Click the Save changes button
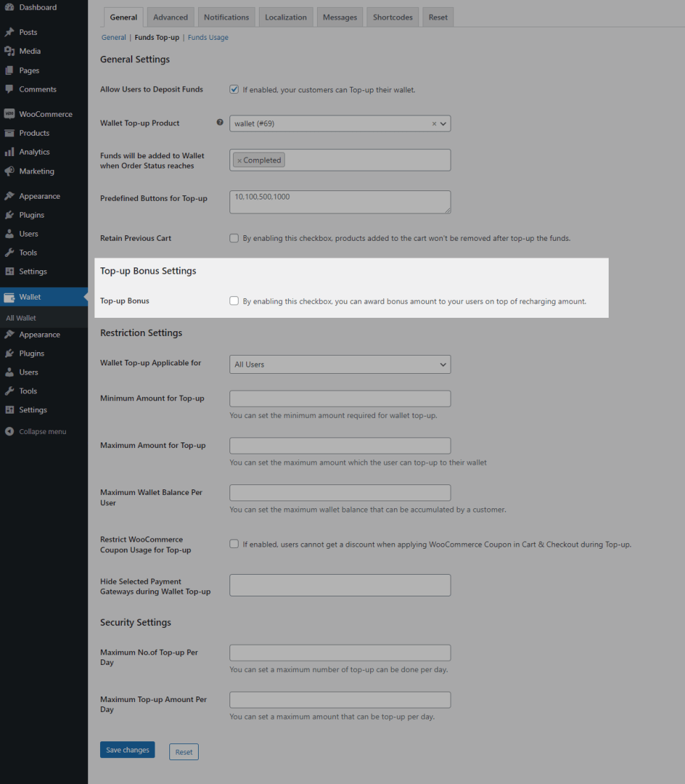This screenshot has width=685, height=784. click(x=127, y=750)
